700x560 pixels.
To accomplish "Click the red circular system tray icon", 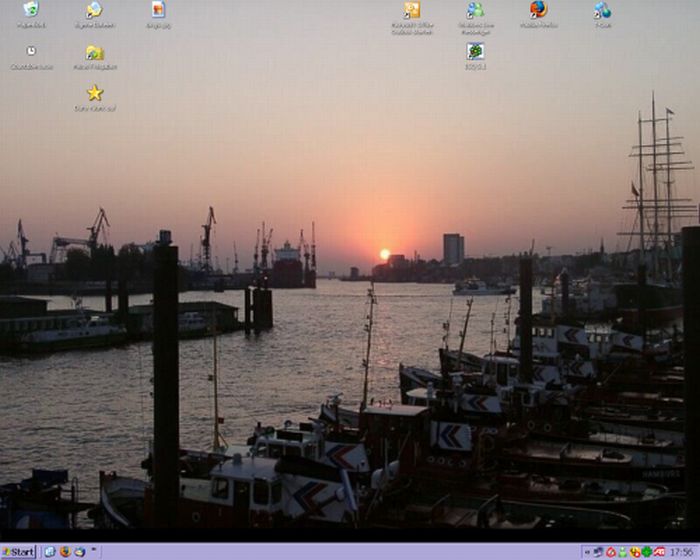I will coord(610,552).
